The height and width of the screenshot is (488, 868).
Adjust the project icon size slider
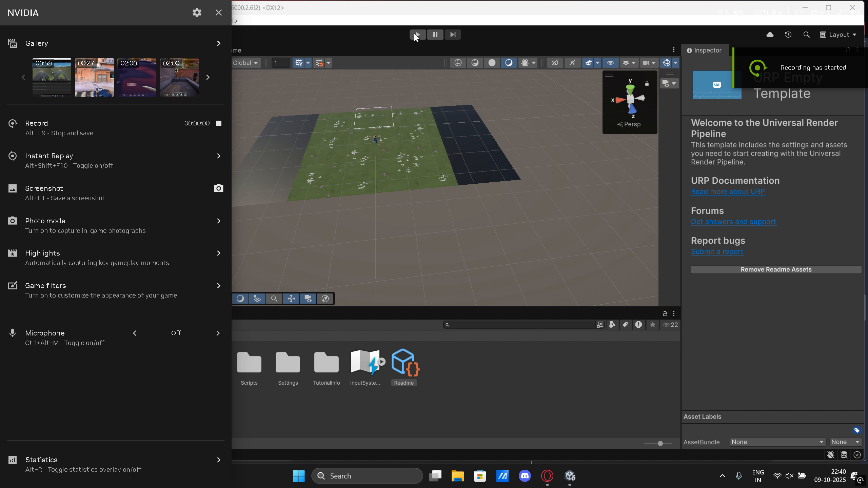pos(660,443)
